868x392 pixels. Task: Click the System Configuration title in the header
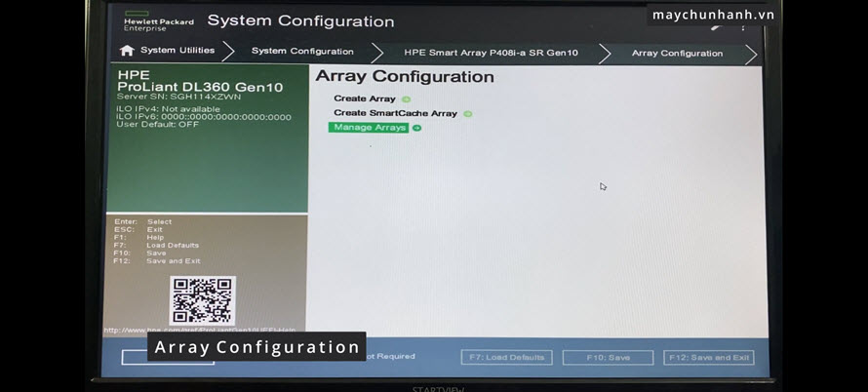300,21
